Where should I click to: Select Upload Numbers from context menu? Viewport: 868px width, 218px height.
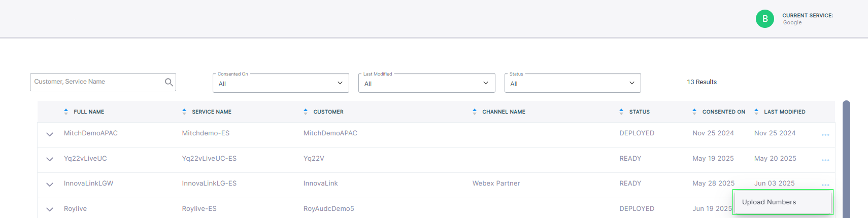[x=769, y=202]
